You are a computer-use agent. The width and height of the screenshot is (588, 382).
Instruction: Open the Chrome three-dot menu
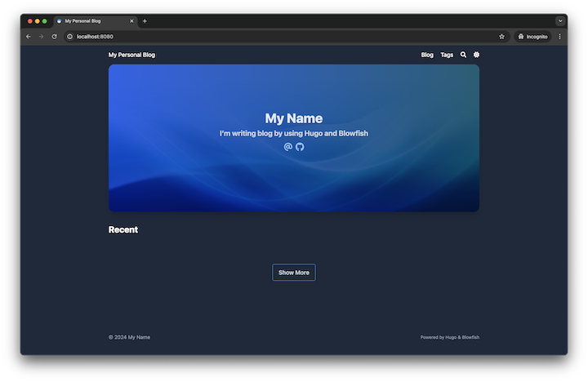click(559, 37)
